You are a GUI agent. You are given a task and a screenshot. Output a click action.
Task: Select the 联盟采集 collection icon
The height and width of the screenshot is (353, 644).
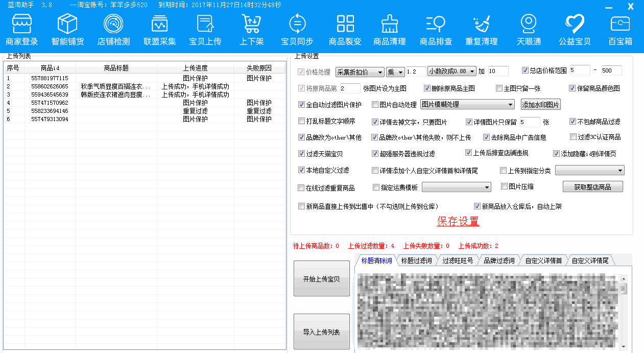pos(159,25)
